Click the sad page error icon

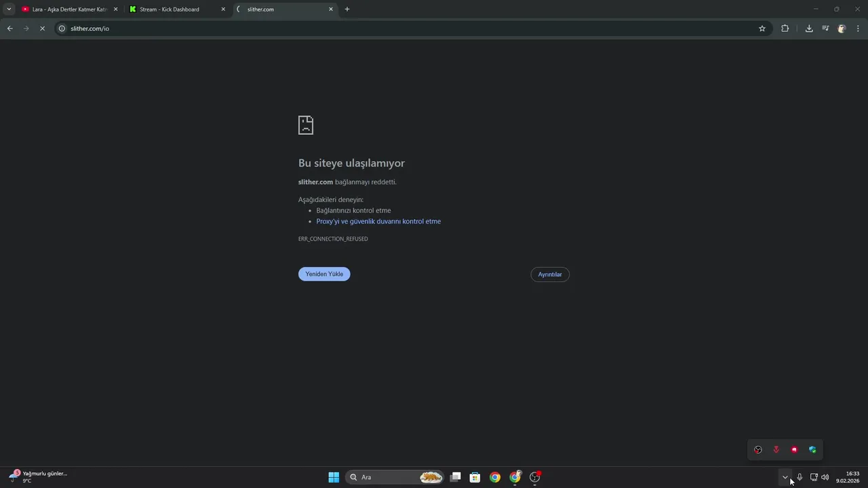[306, 125]
